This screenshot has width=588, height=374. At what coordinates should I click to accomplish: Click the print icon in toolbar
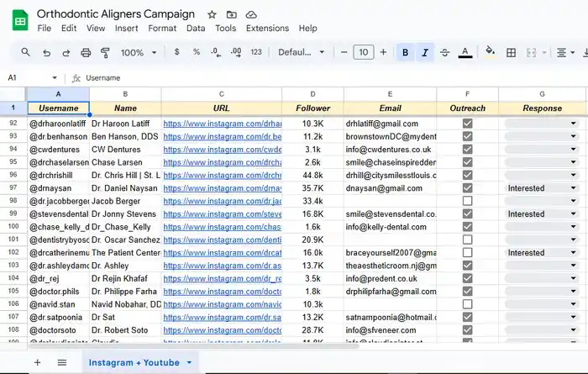[86, 52]
